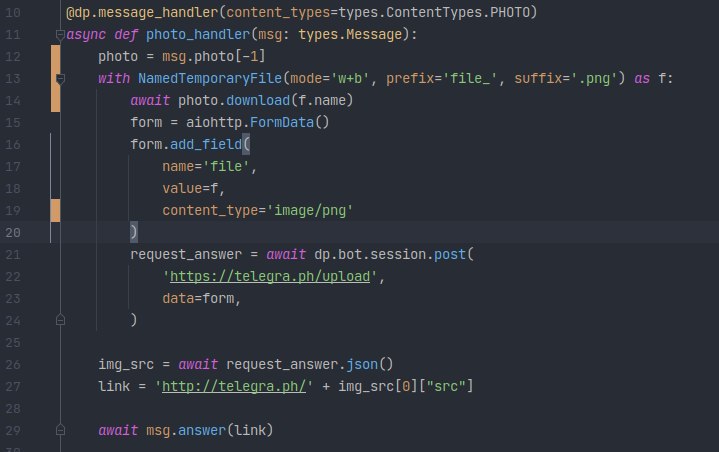Click on the photo_handler function name
This screenshot has height=452, width=719.
pyautogui.click(x=198, y=34)
